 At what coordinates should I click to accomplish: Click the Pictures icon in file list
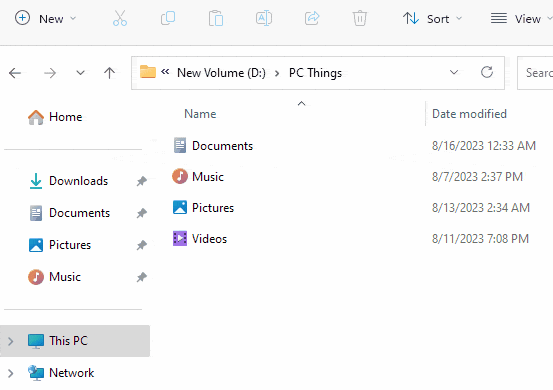pos(180,207)
